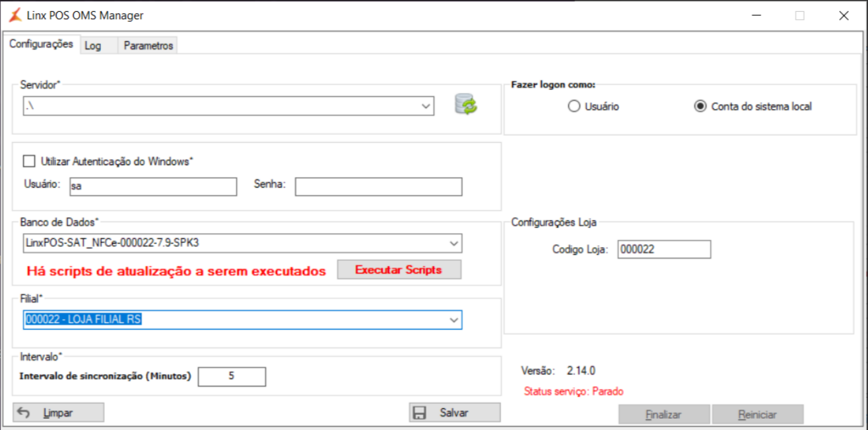Image resolution: width=868 pixels, height=430 pixels.
Task: Minimize the OMS Manager window
Action: coord(756,16)
